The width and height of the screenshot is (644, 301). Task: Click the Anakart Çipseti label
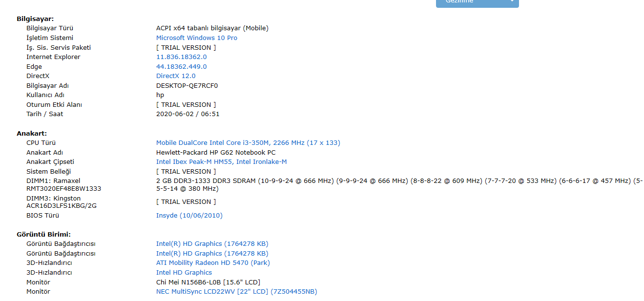pos(50,161)
